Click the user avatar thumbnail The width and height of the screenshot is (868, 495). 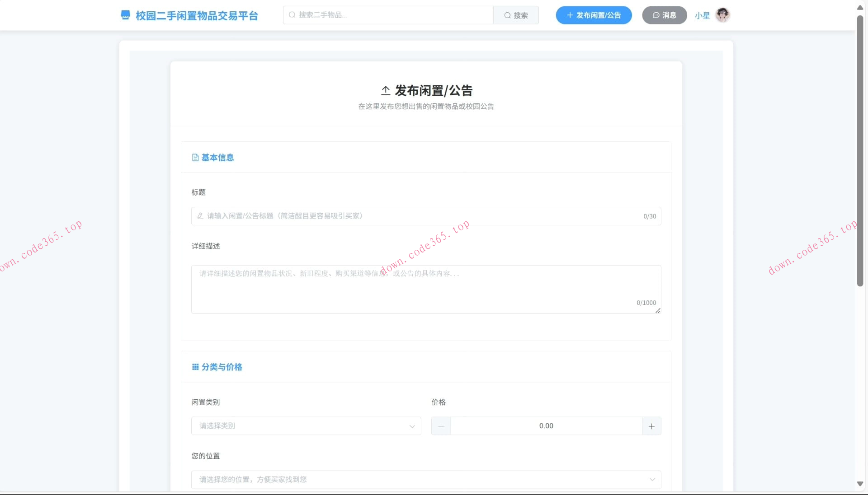tap(722, 15)
